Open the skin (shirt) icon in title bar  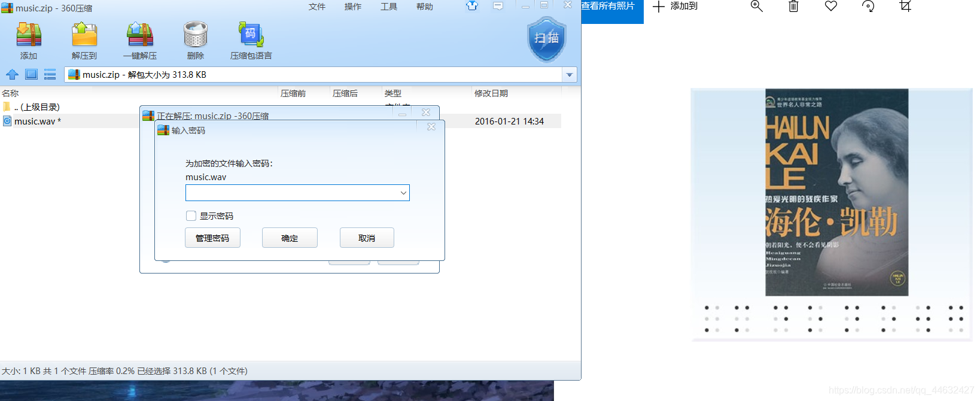472,6
